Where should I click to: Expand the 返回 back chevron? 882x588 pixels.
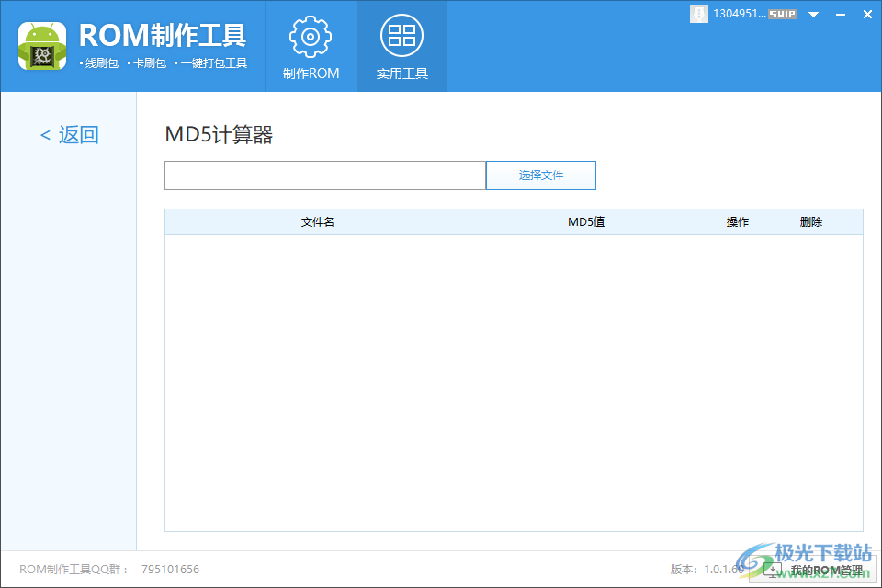coord(44,134)
